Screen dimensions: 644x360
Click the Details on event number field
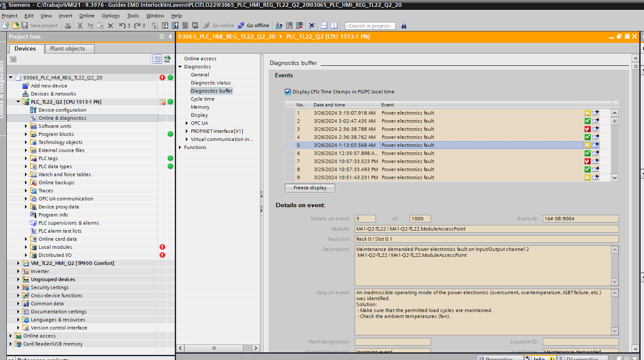point(365,219)
